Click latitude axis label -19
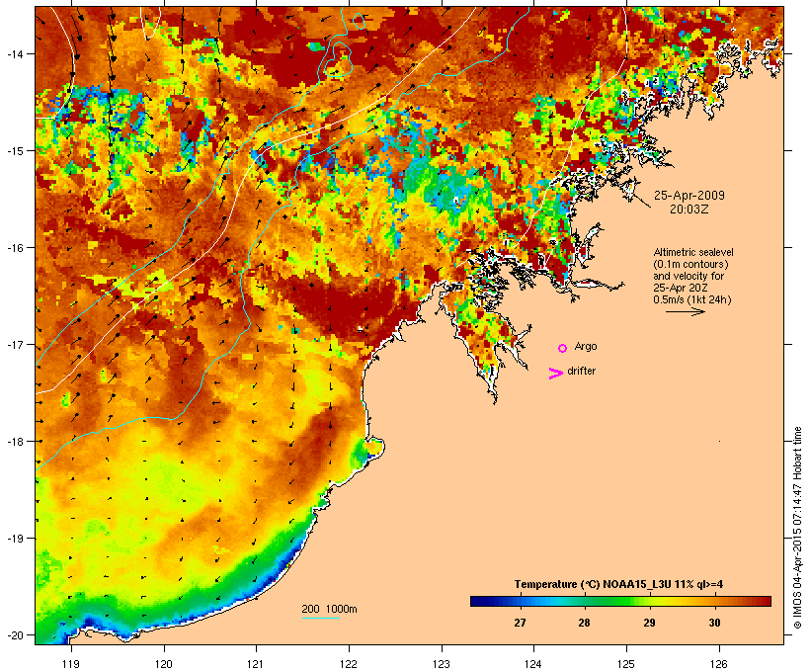810x672 pixels. pyautogui.click(x=15, y=539)
